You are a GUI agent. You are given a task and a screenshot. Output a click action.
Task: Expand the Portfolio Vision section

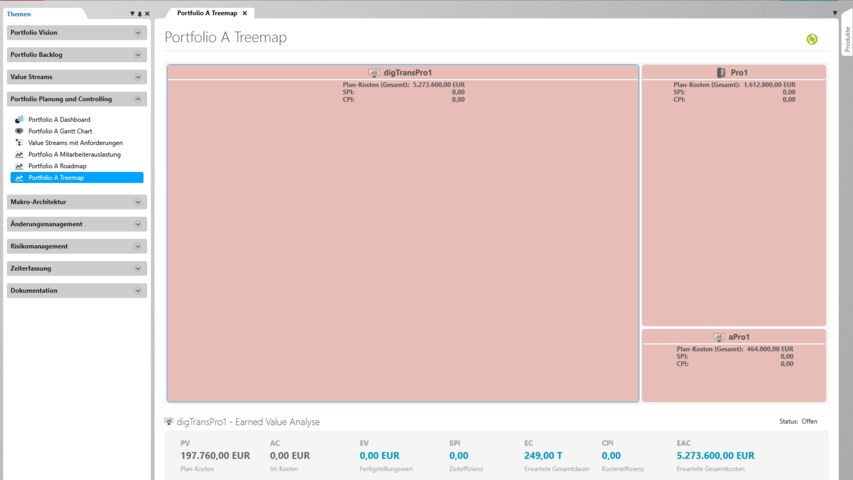point(138,33)
